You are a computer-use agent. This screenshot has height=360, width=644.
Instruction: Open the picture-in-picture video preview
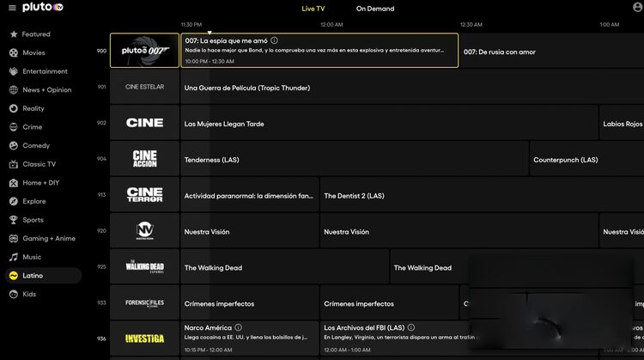(556, 305)
